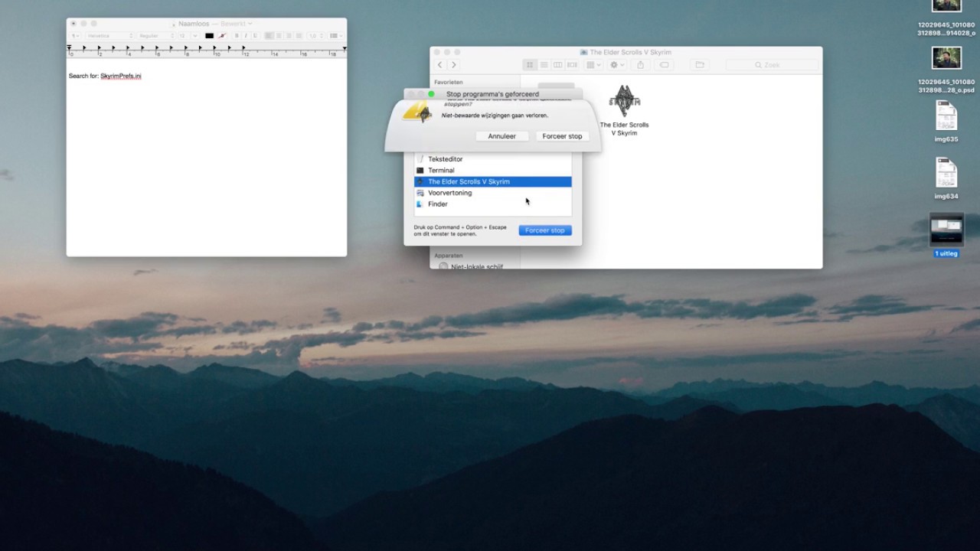Open Finder action gear menu

617,65
